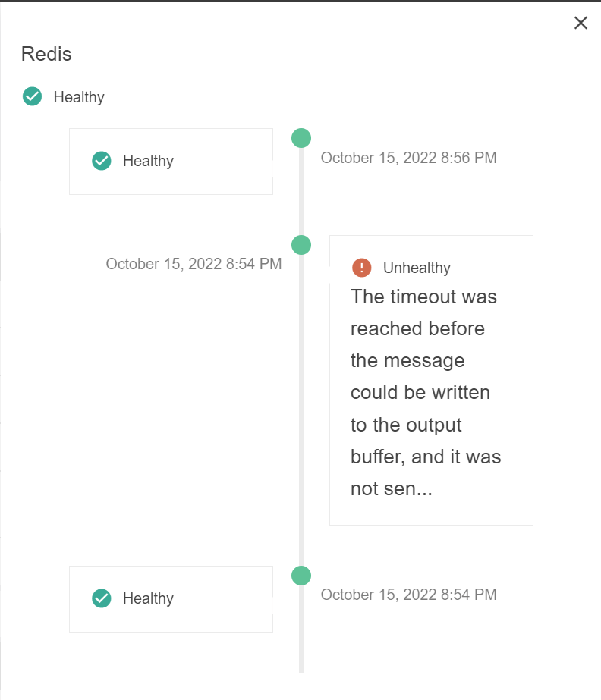Click the bottom-right 8:54 PM timestamp
Image resolution: width=601 pixels, height=700 pixels.
408,595
